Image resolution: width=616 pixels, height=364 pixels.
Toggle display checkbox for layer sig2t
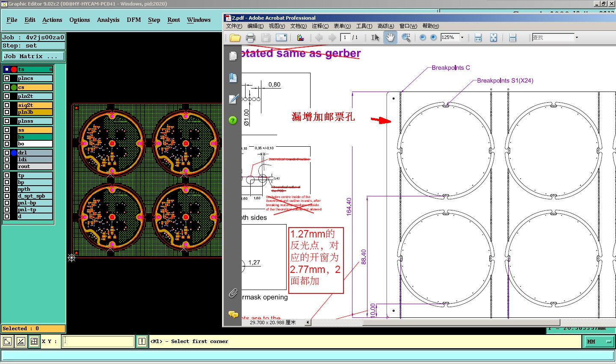(7, 105)
